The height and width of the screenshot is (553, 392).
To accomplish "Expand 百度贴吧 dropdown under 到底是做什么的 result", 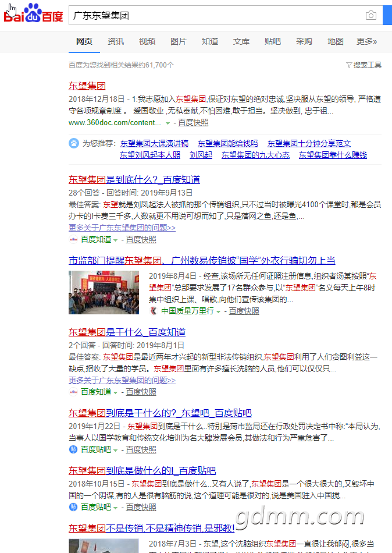I will (115, 508).
